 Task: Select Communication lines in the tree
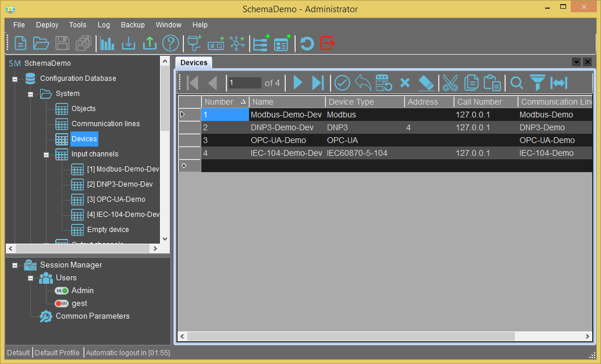pyautogui.click(x=105, y=124)
